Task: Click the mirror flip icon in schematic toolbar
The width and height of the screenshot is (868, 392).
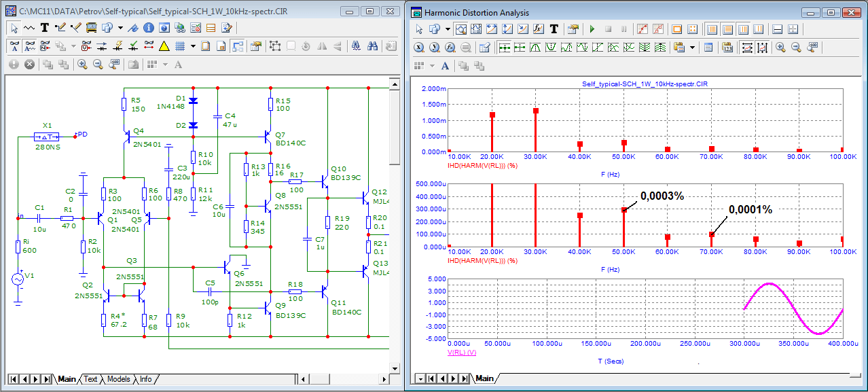Action: [321, 46]
